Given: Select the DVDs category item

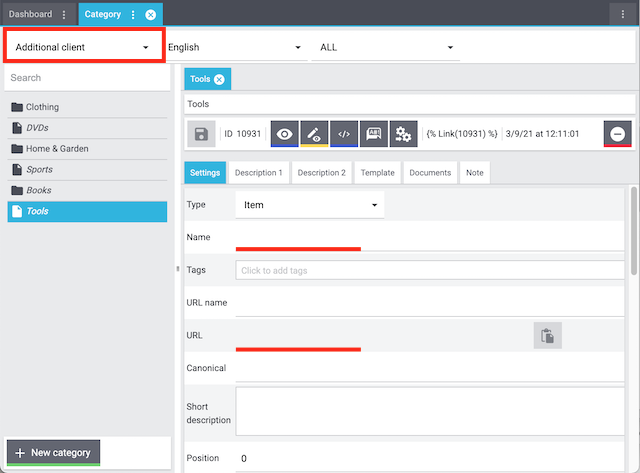Looking at the screenshot, I should [37, 128].
